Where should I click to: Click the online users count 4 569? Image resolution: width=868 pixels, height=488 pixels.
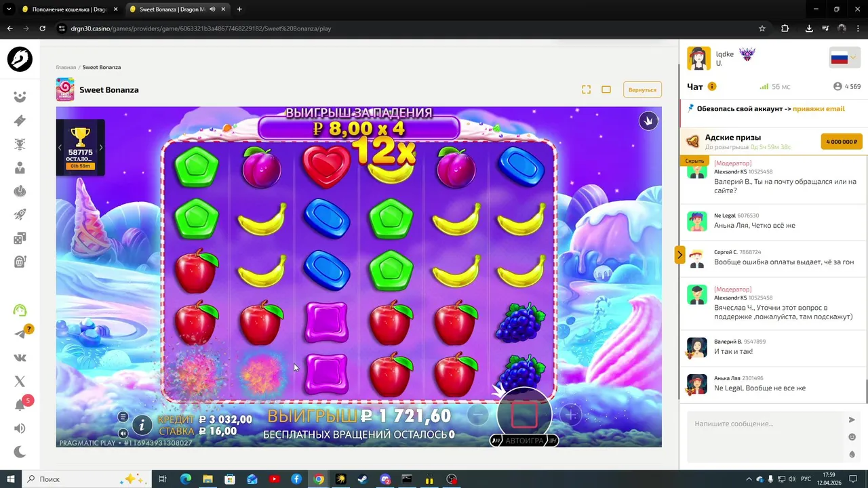847,87
